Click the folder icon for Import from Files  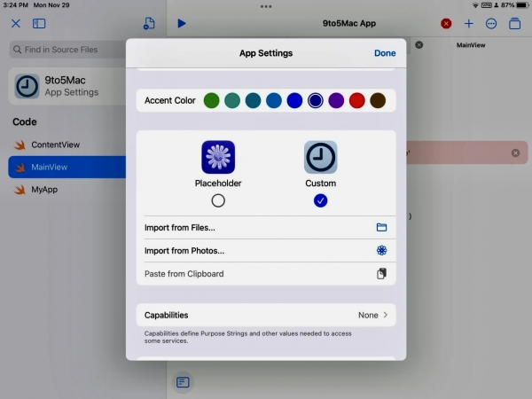[381, 227]
